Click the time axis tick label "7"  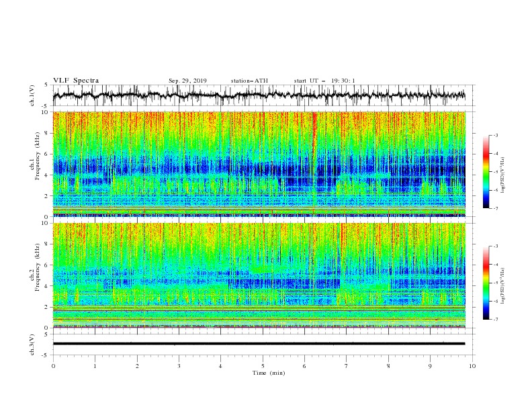click(347, 366)
